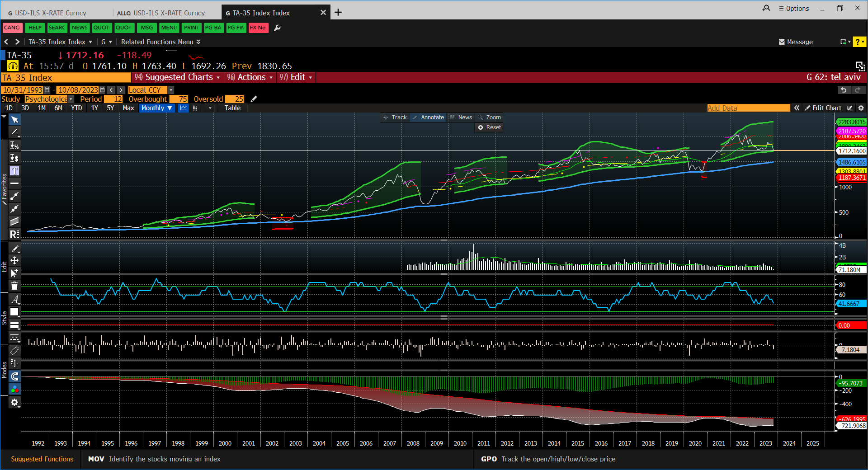The width and height of the screenshot is (868, 470).
Task: Toggle the Track crosshair mode
Action: coord(395,117)
